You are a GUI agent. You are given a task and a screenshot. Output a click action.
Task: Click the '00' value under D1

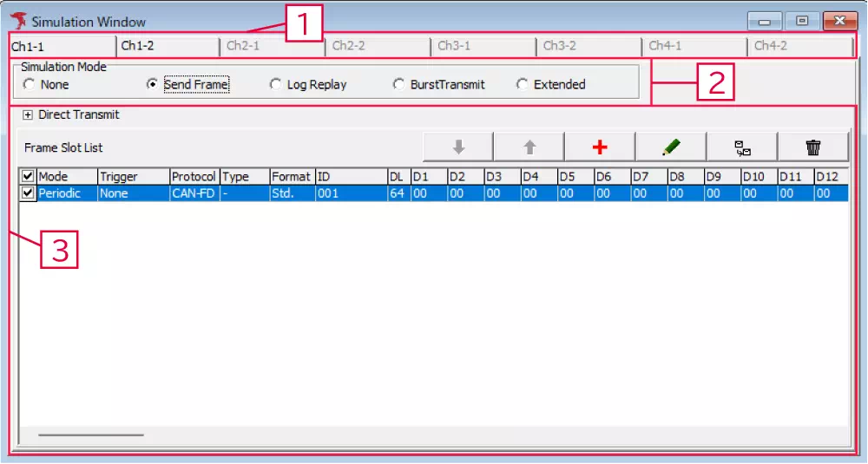pos(429,193)
